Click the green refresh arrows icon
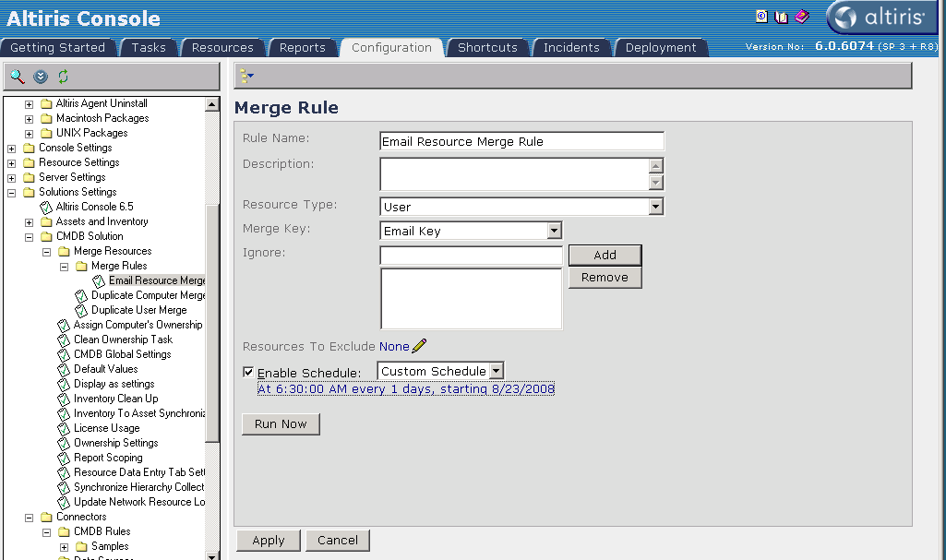The height and width of the screenshot is (560, 946). click(63, 77)
